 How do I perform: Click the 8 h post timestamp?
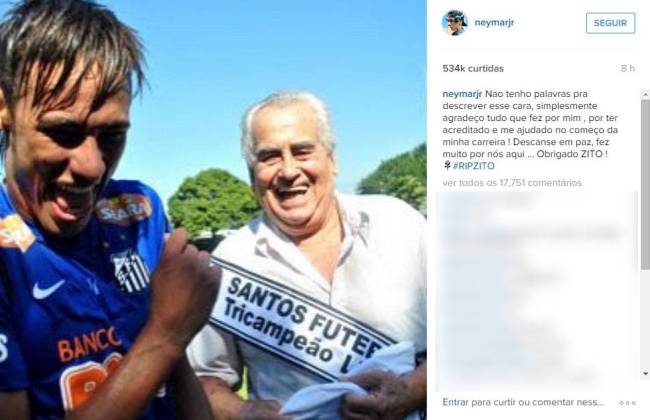pyautogui.click(x=628, y=68)
